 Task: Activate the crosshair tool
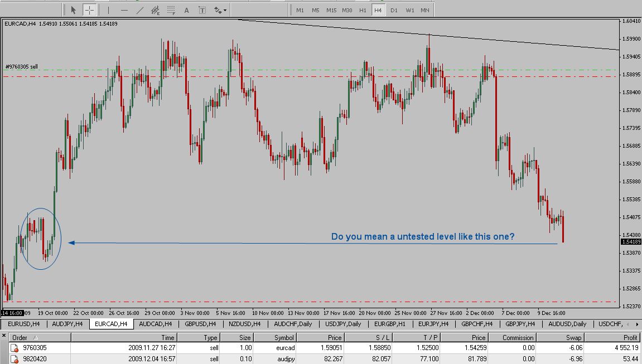tap(89, 10)
